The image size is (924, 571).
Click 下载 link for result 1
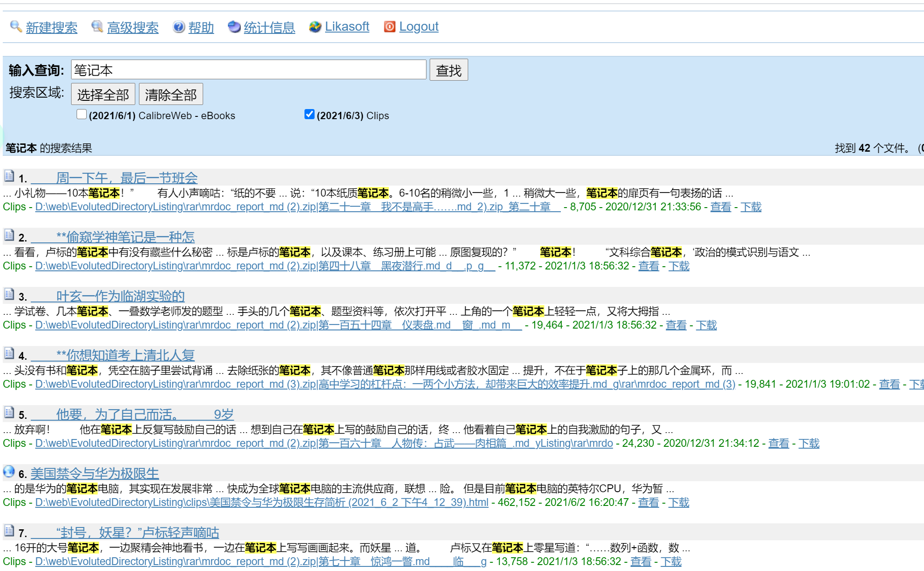pos(750,207)
